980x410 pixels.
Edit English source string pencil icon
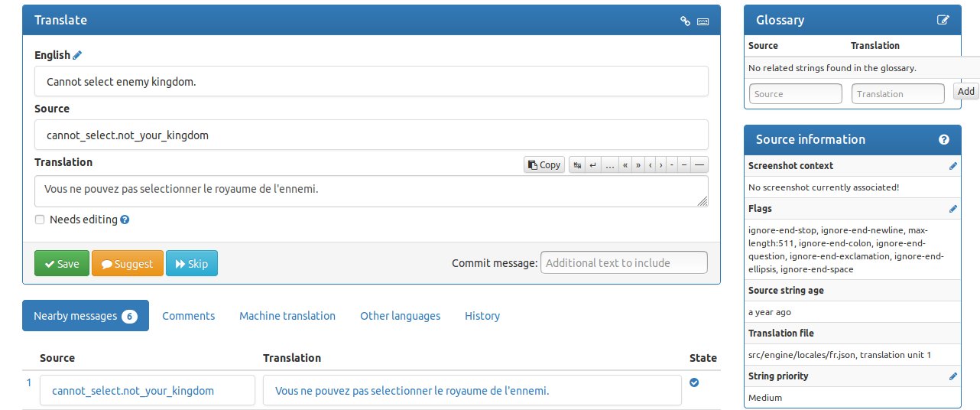[x=77, y=55]
